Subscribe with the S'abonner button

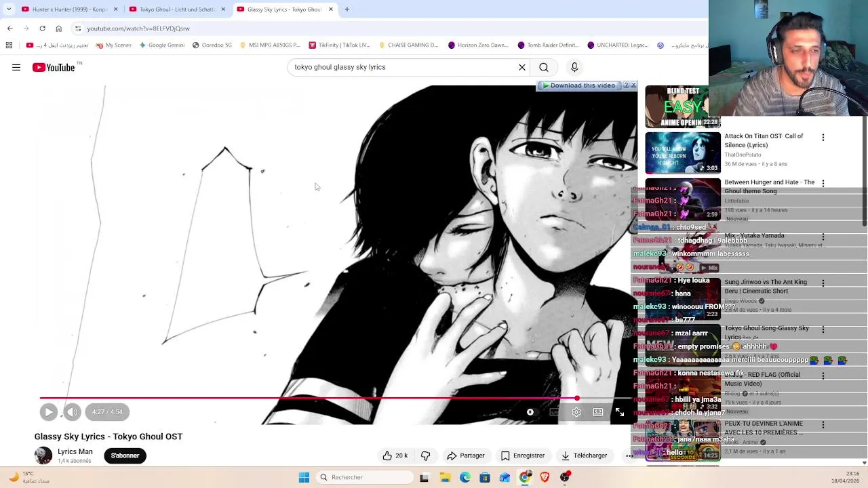coord(125,455)
